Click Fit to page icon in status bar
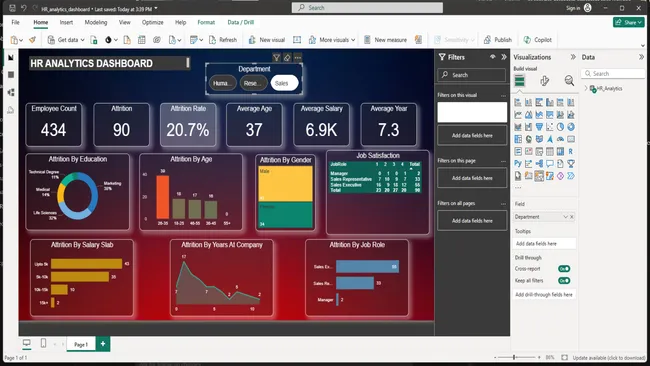The image size is (650, 366). tap(564, 357)
